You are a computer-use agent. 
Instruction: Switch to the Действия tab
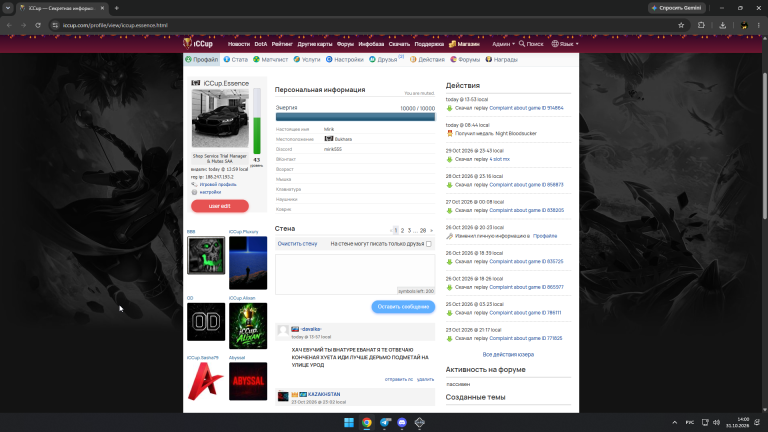click(427, 59)
